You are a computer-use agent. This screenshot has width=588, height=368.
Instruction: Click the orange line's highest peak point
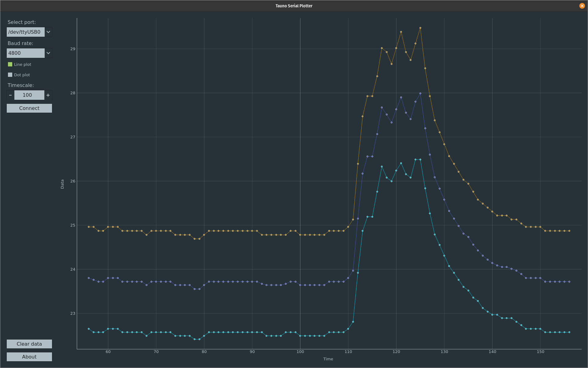click(420, 28)
